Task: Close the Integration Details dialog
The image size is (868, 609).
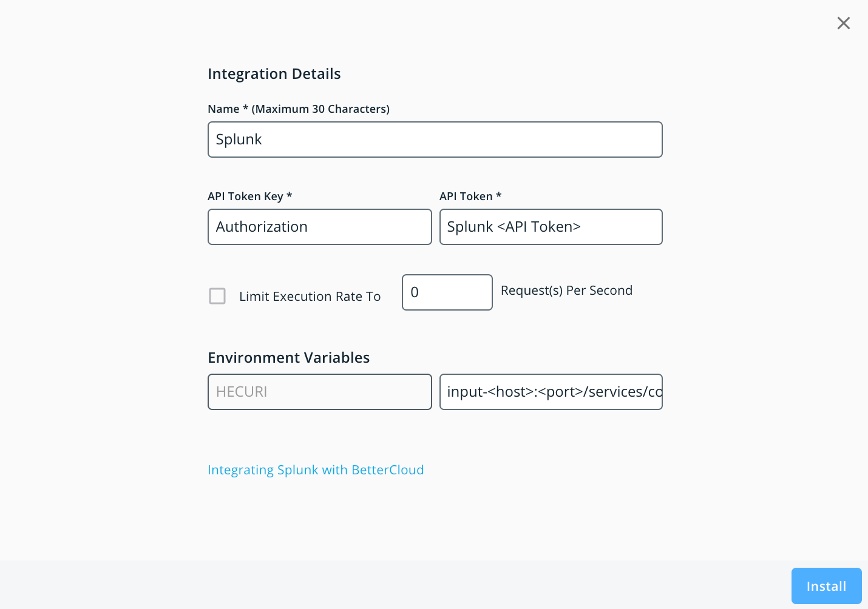Action: tap(843, 23)
